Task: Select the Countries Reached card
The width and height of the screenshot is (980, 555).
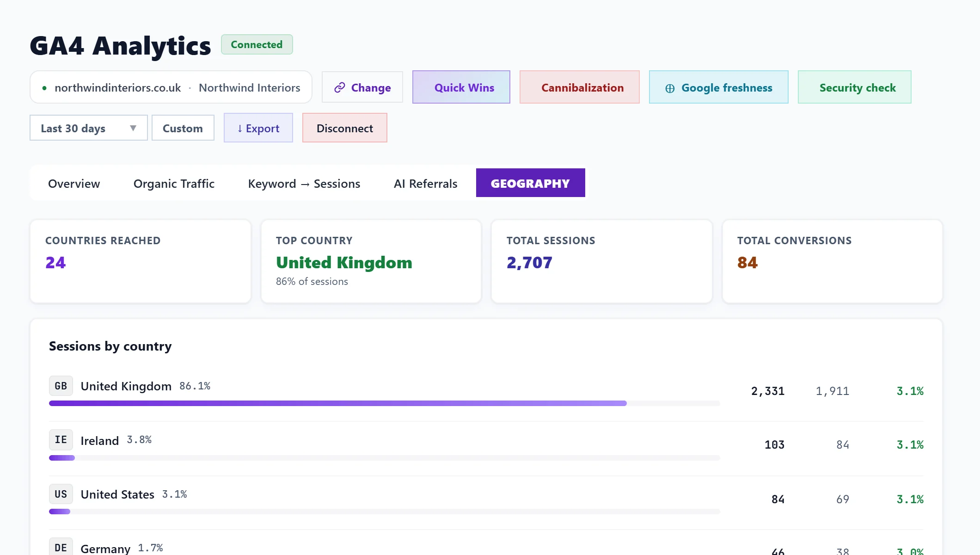Action: (x=141, y=261)
